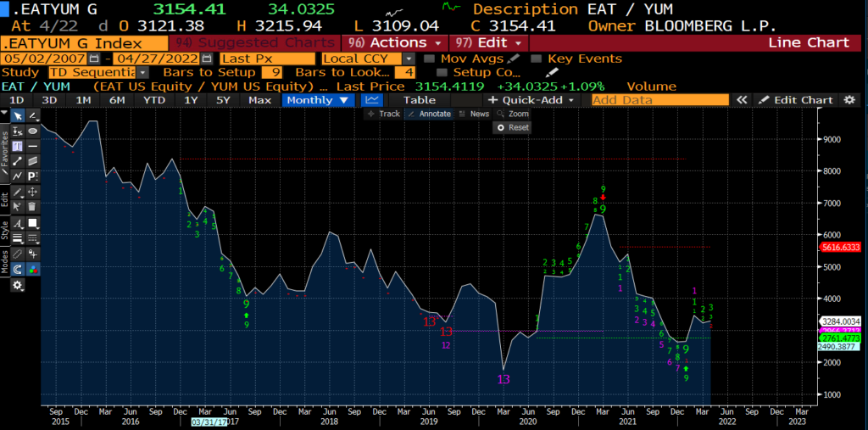This screenshot has width=868, height=430.
Task: Click the Bars to Look value 4
Action: tap(405, 73)
